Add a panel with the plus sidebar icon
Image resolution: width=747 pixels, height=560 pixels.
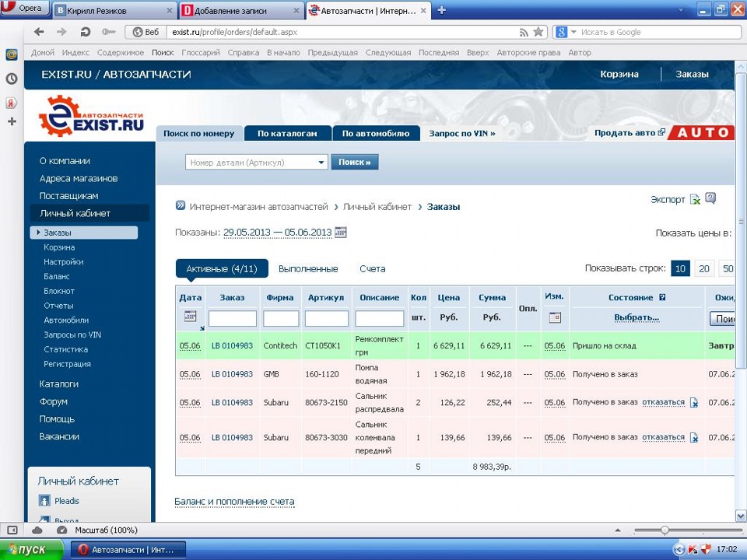pos(12,122)
